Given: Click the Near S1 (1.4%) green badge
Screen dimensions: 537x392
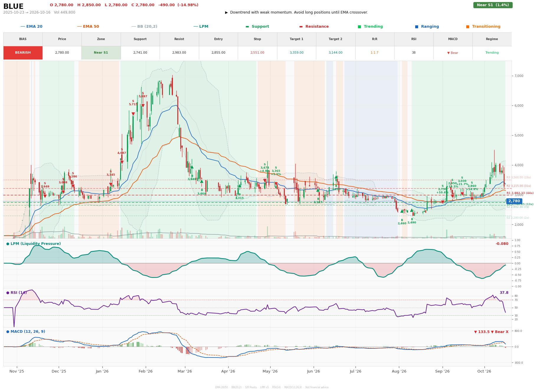Looking at the screenshot, I should coord(493,5).
